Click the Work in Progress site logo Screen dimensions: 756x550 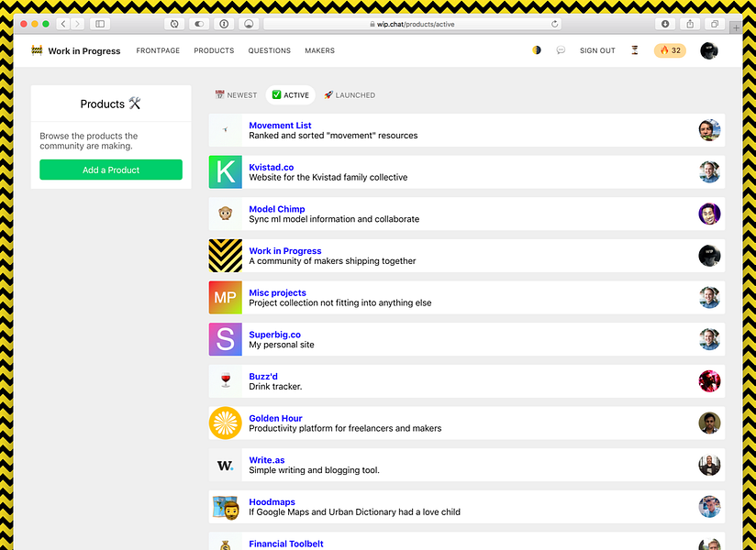tap(76, 50)
